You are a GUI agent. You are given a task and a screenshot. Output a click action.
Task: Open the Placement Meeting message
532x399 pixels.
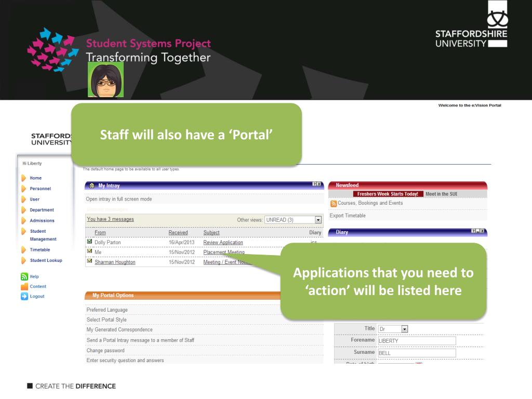click(224, 252)
